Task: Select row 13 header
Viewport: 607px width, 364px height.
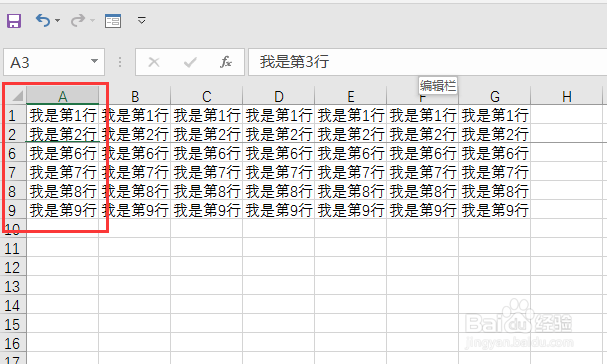Action: point(13,286)
